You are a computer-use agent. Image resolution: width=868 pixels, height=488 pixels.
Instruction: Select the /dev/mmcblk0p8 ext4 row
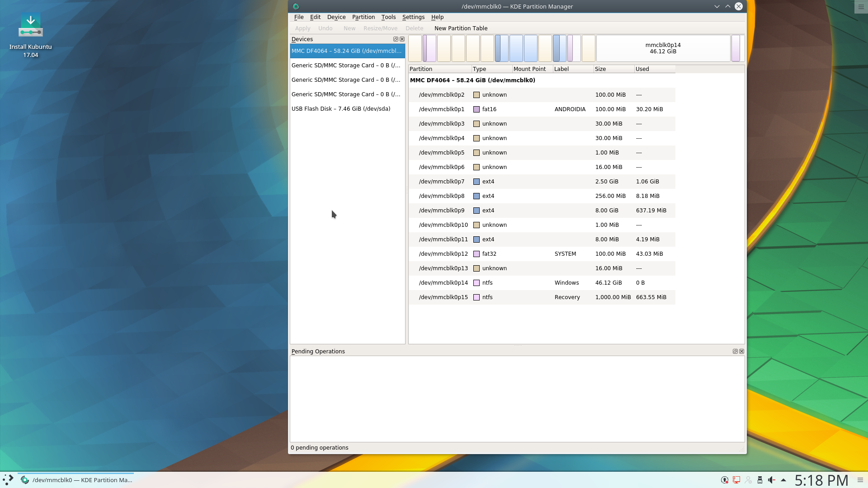point(542,196)
